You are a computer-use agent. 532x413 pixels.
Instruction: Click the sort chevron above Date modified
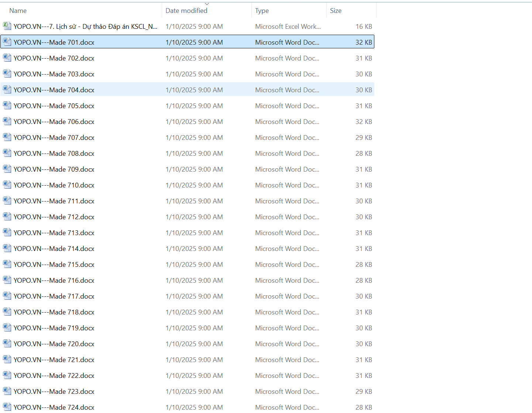(207, 4)
